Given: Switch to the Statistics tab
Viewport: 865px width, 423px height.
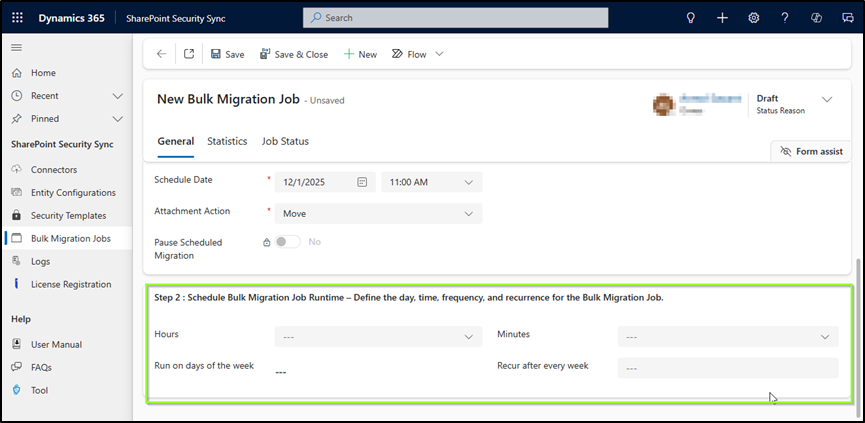Looking at the screenshot, I should point(227,141).
